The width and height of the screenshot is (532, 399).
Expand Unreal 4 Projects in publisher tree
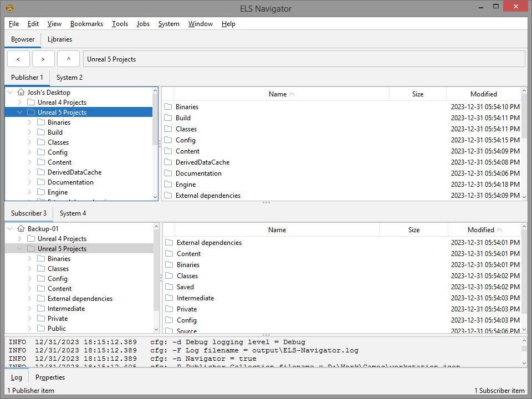(x=20, y=103)
